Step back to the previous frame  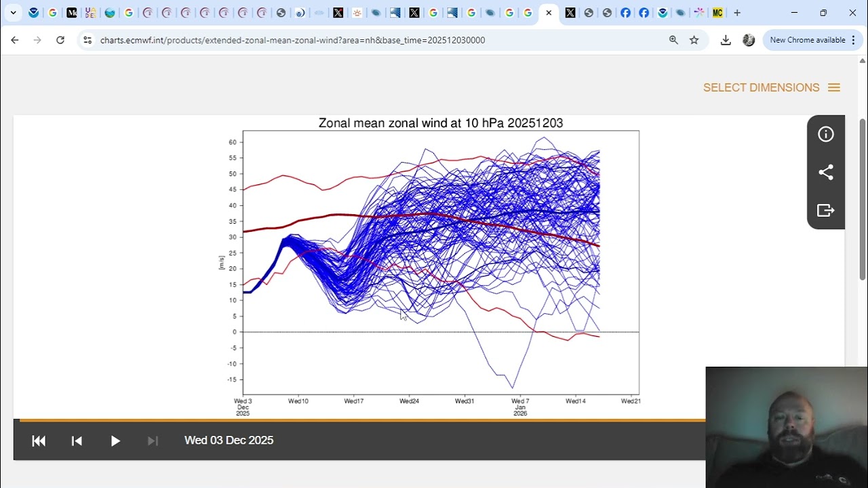77,441
